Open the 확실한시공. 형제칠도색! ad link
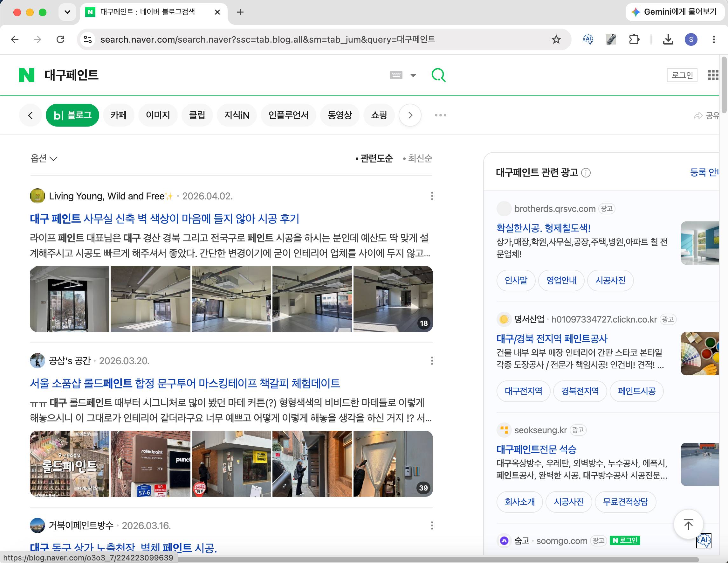This screenshot has height=563, width=728. (543, 228)
